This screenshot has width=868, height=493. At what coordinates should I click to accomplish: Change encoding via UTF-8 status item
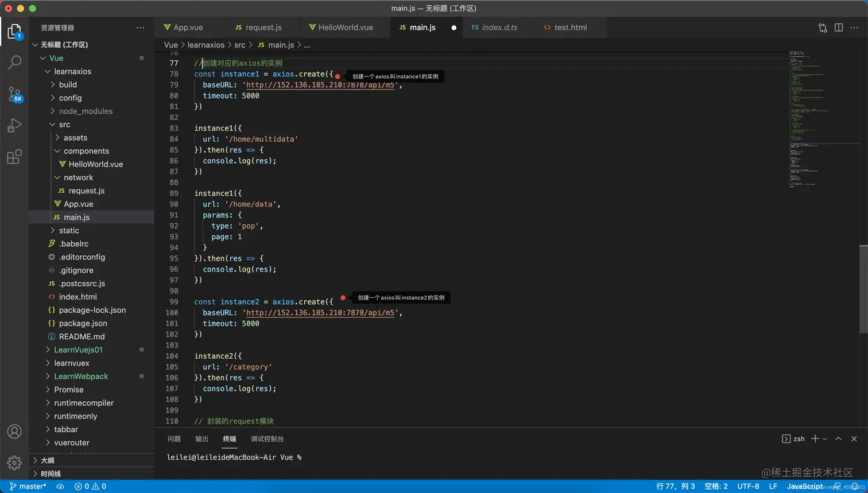[748, 486]
